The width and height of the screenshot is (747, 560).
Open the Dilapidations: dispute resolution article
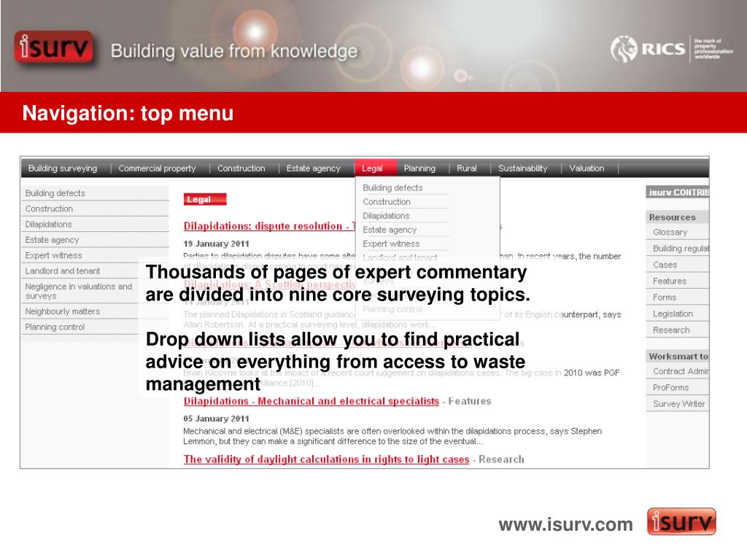point(269,226)
